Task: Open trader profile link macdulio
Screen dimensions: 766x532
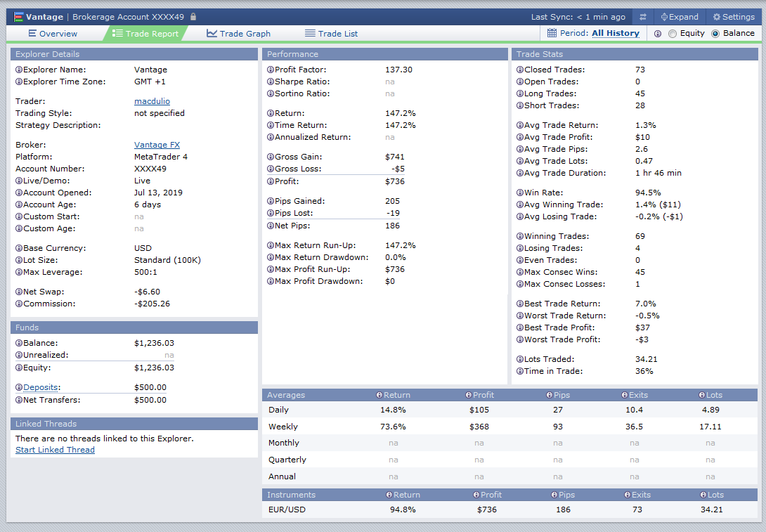Action: 152,101
